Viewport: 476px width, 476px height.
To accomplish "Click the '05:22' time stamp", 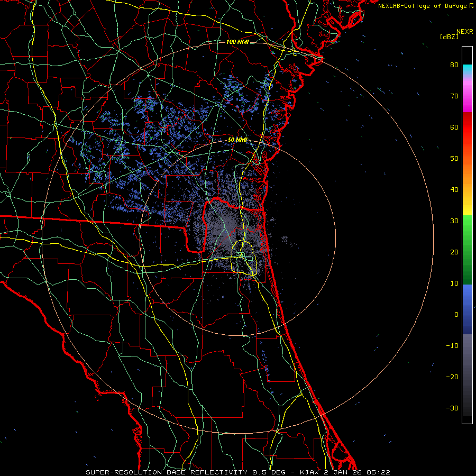I will point(378,472).
